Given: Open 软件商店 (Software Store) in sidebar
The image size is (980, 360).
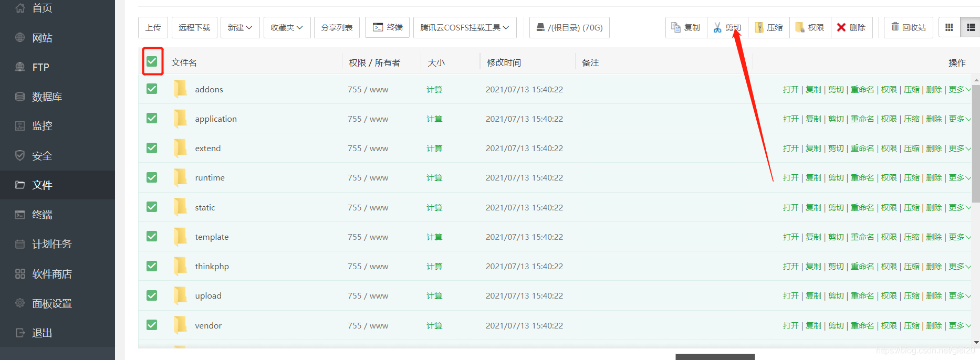Looking at the screenshot, I should click(x=51, y=274).
